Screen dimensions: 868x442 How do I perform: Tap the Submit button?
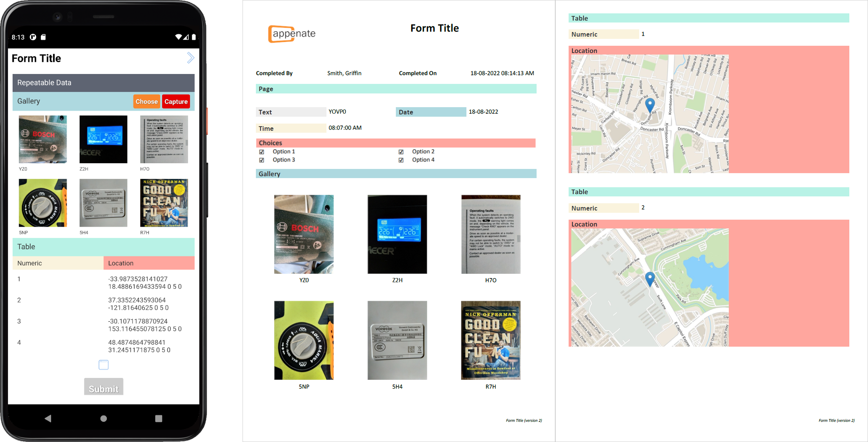click(x=103, y=387)
